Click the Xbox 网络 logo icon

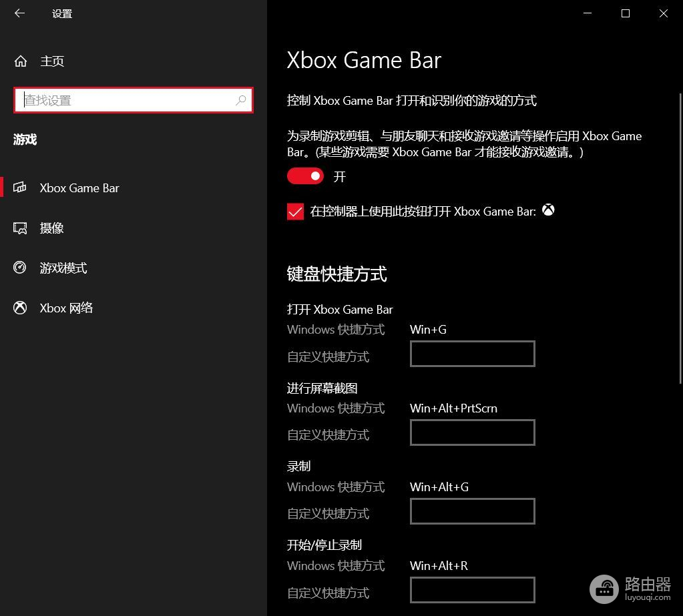pyautogui.click(x=19, y=308)
